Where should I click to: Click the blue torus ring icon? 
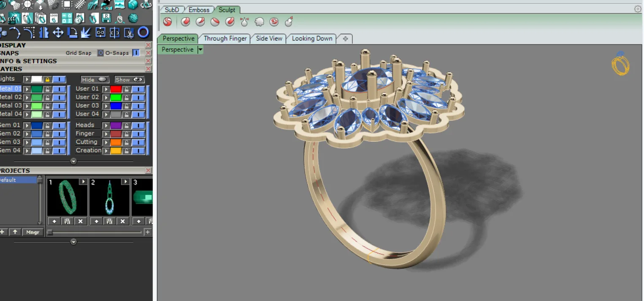tap(143, 32)
